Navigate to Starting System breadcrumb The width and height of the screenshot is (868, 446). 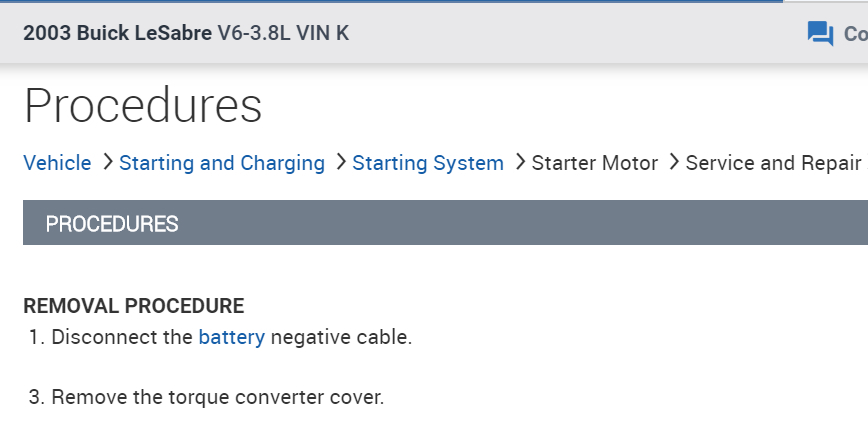click(x=428, y=163)
